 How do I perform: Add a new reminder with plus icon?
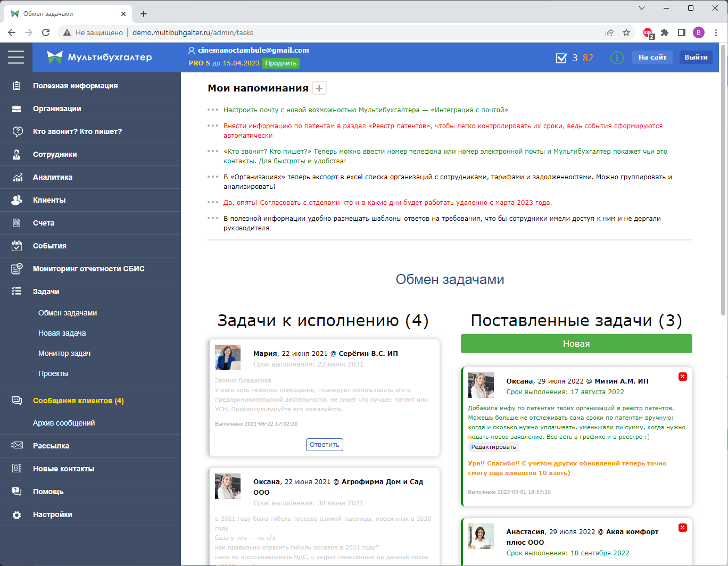coord(319,88)
